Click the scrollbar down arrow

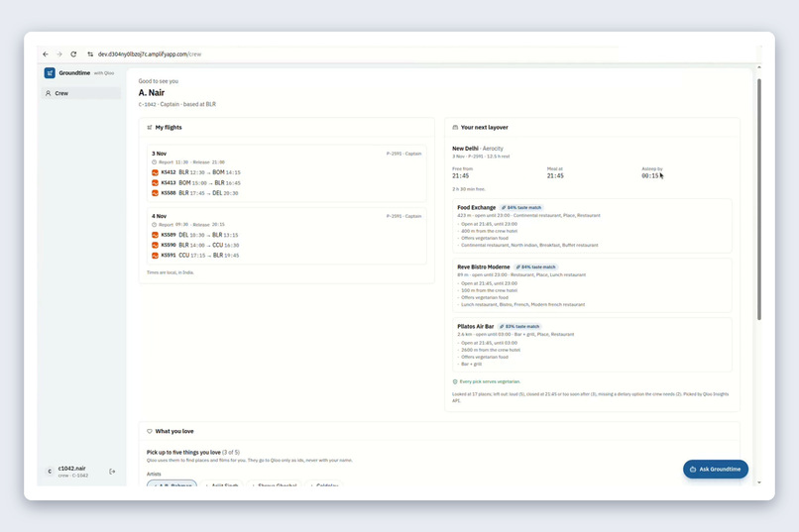[x=759, y=482]
